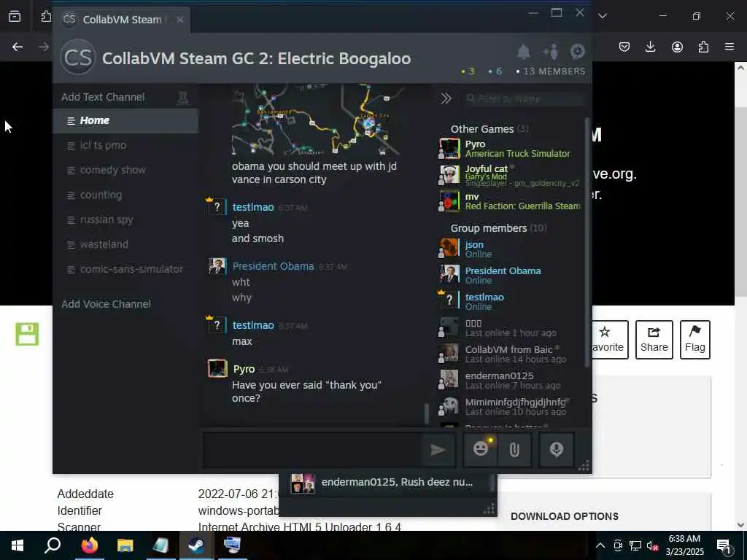The image size is (747, 560).
Task: Select Joyful cat in member list
Action: [511, 175]
